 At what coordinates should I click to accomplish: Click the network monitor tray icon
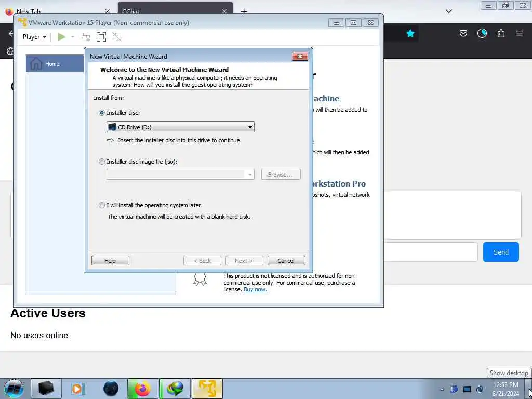[467, 389]
